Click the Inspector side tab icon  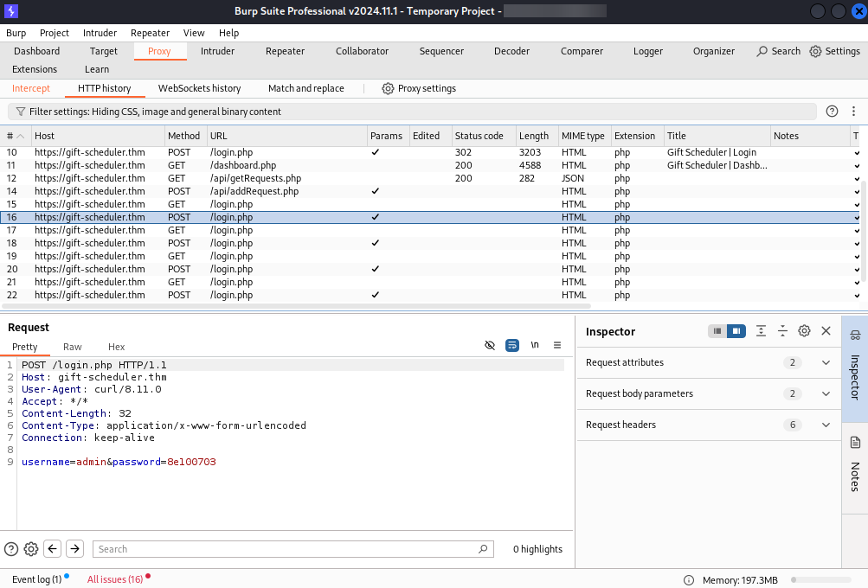[855, 336]
